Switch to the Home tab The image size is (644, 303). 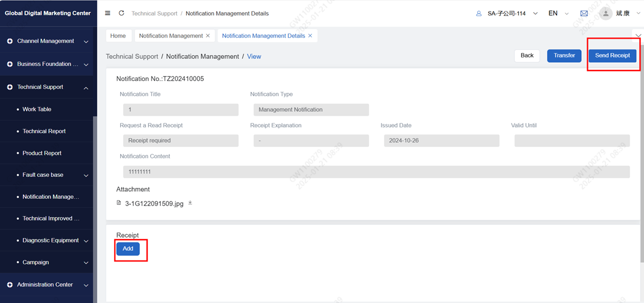point(118,36)
